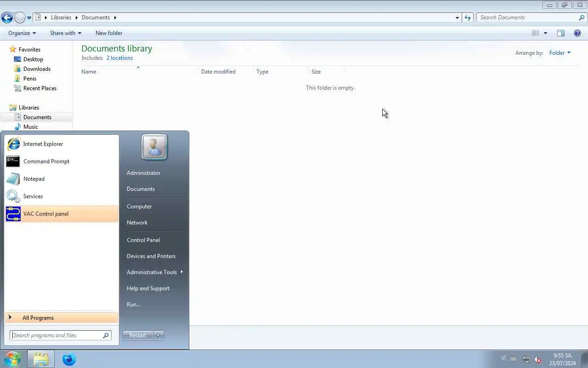Click the Restart button

click(138, 335)
